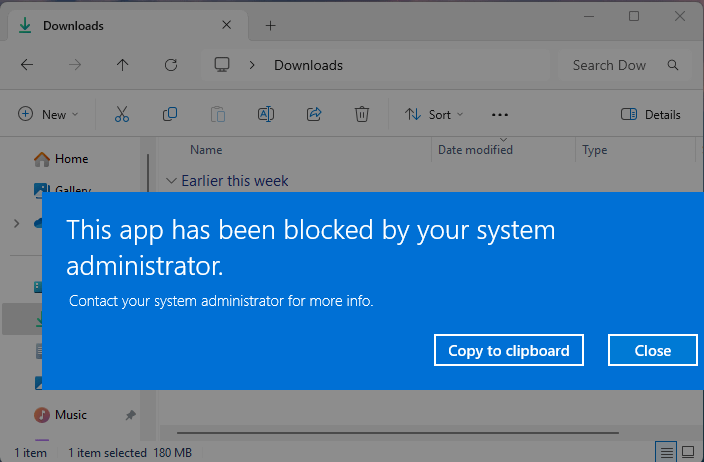Switch to large thumbnails view icon

[688, 452]
